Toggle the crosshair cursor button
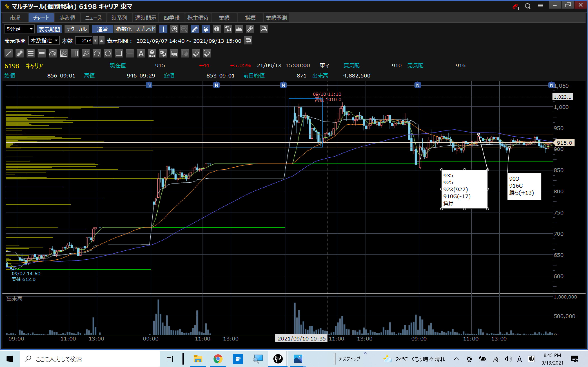Image resolution: width=588 pixels, height=367 pixels. 163,29
